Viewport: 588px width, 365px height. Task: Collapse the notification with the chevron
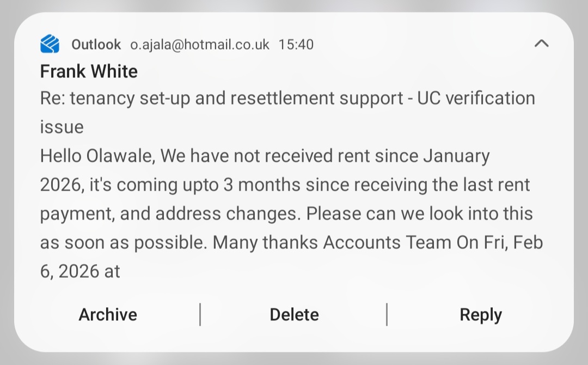coord(541,44)
